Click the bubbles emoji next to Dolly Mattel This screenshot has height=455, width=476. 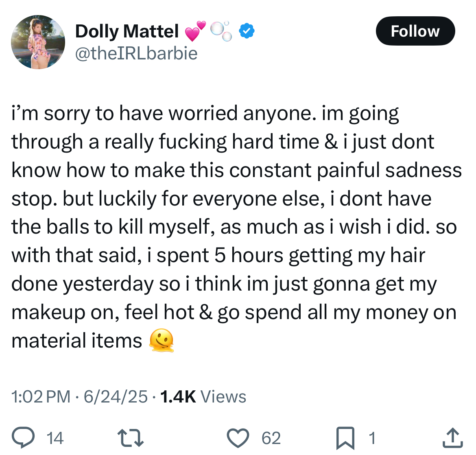221,31
